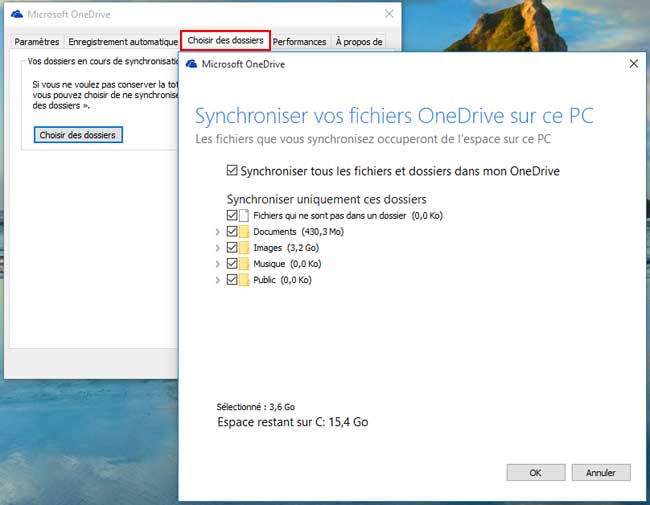Select the Images (3,2 Go) label
The height and width of the screenshot is (505, 650).
pyautogui.click(x=286, y=248)
